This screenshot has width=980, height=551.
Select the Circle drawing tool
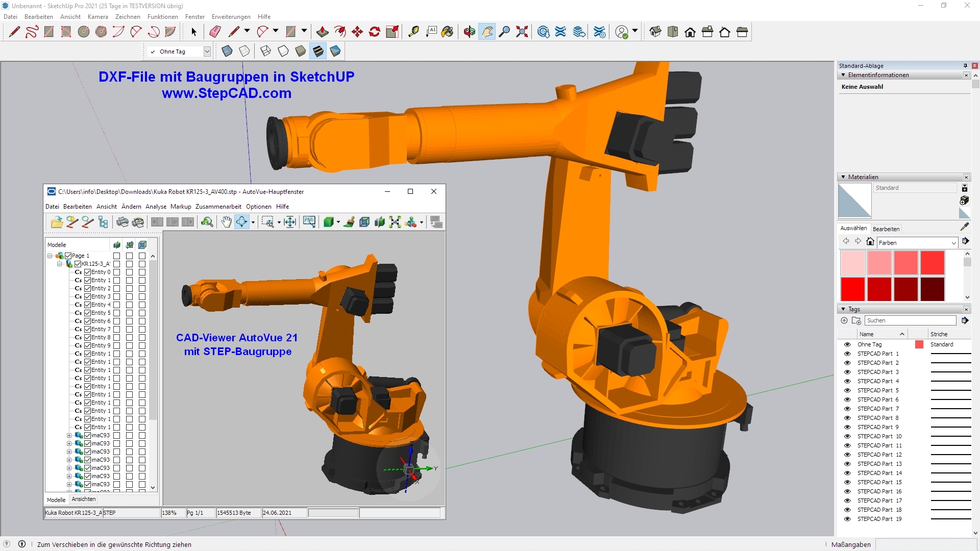coord(84,32)
